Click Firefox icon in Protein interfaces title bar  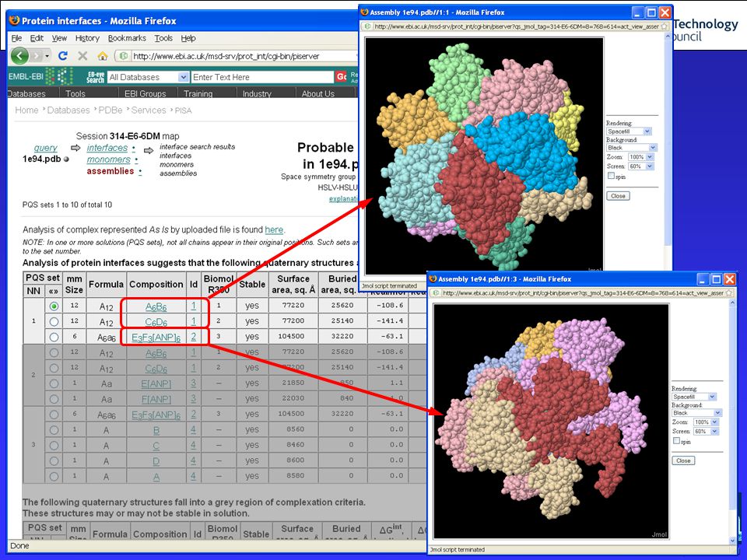[x=14, y=20]
